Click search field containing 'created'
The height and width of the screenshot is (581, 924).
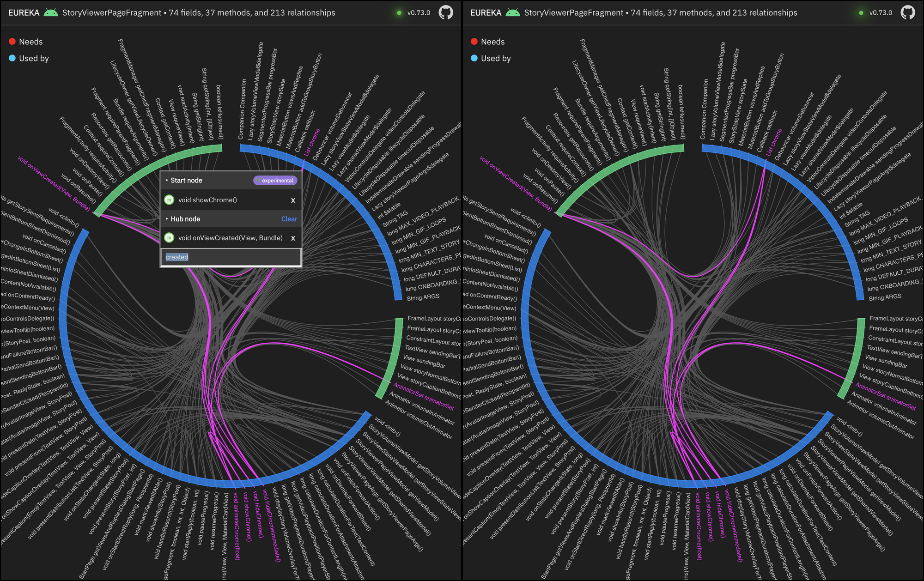point(231,257)
